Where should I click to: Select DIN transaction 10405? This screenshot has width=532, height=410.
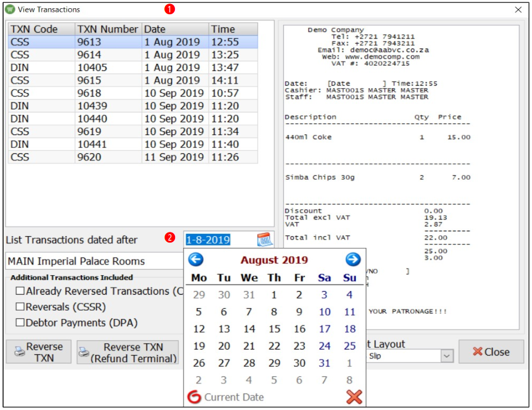point(132,67)
